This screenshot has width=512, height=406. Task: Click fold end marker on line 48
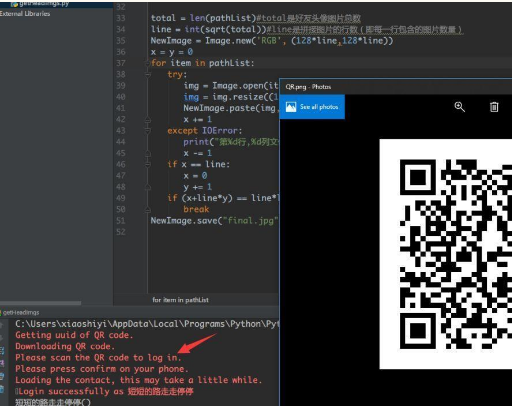[148, 187]
